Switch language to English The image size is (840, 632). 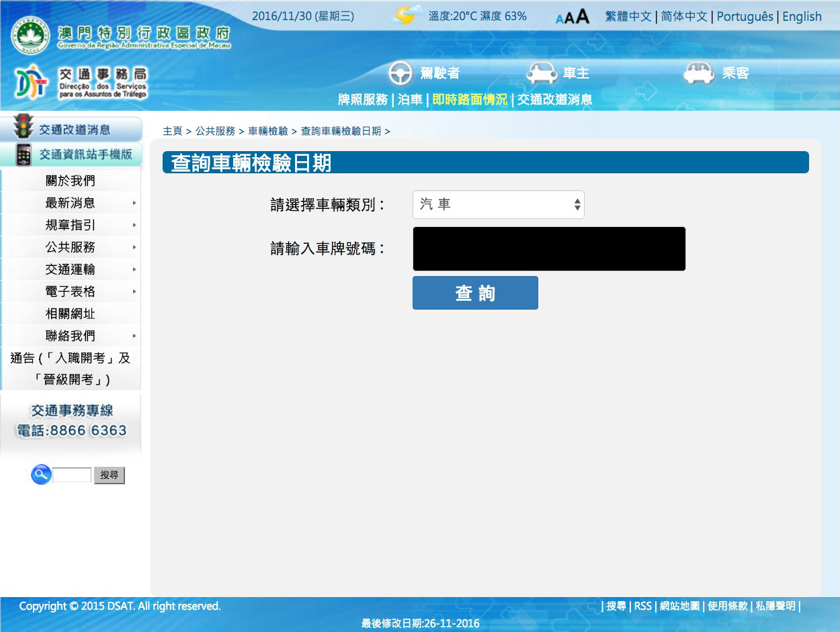802,16
